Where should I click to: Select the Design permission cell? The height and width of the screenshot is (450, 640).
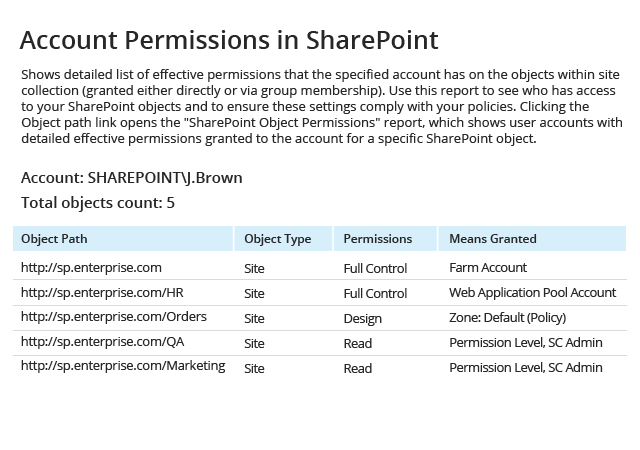click(362, 319)
